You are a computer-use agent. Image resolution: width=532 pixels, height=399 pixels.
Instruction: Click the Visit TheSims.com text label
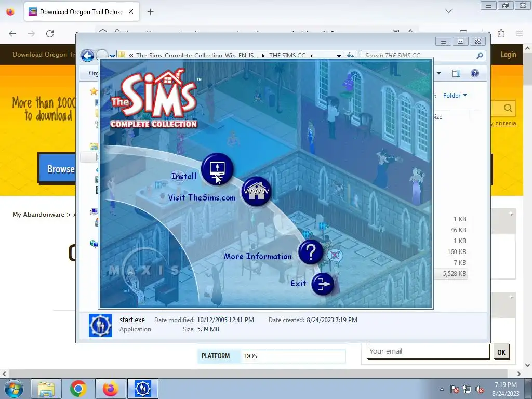click(202, 197)
